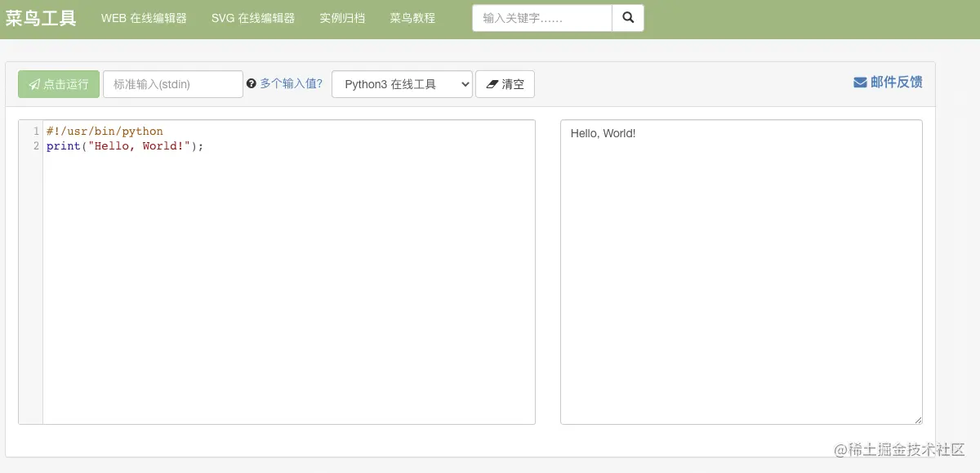Image resolution: width=980 pixels, height=473 pixels.
Task: Click the print("Hello, World!") code line
Action: coord(125,146)
